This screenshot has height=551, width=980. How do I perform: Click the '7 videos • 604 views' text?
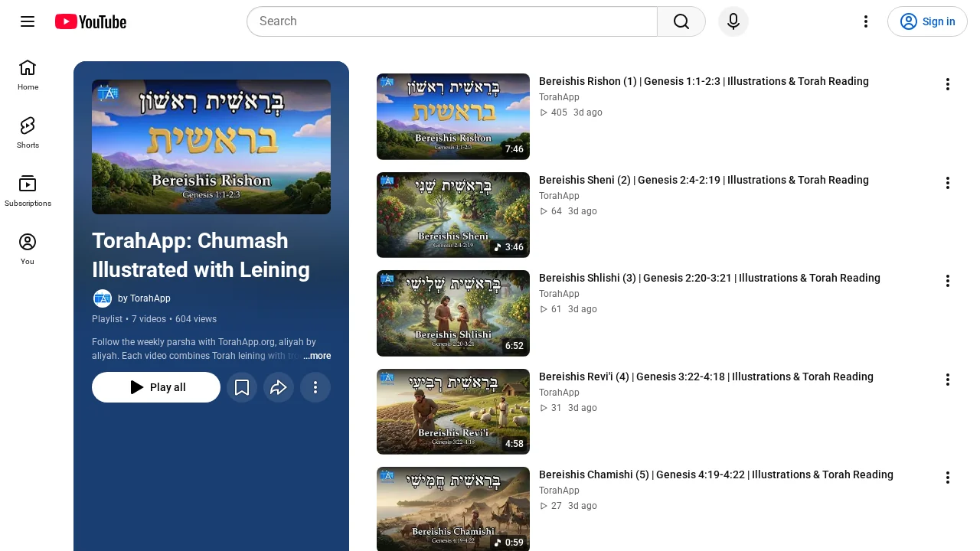pyautogui.click(x=174, y=319)
